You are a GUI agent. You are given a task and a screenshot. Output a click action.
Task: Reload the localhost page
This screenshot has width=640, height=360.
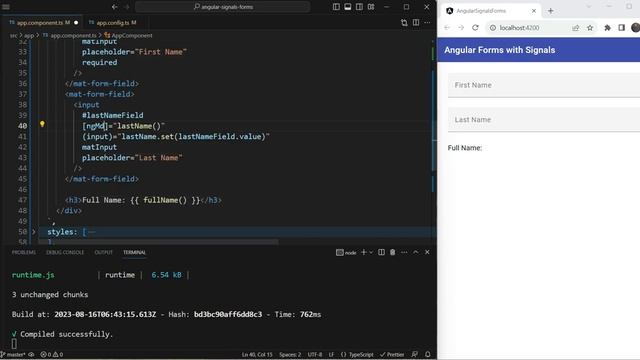[x=475, y=28]
